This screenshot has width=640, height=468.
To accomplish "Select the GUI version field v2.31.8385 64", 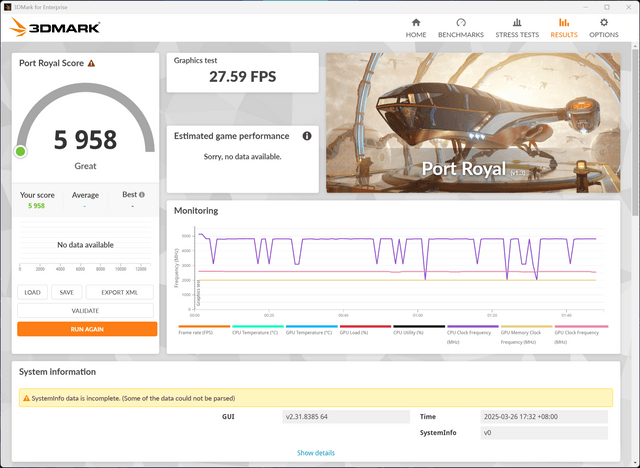I will pos(346,417).
